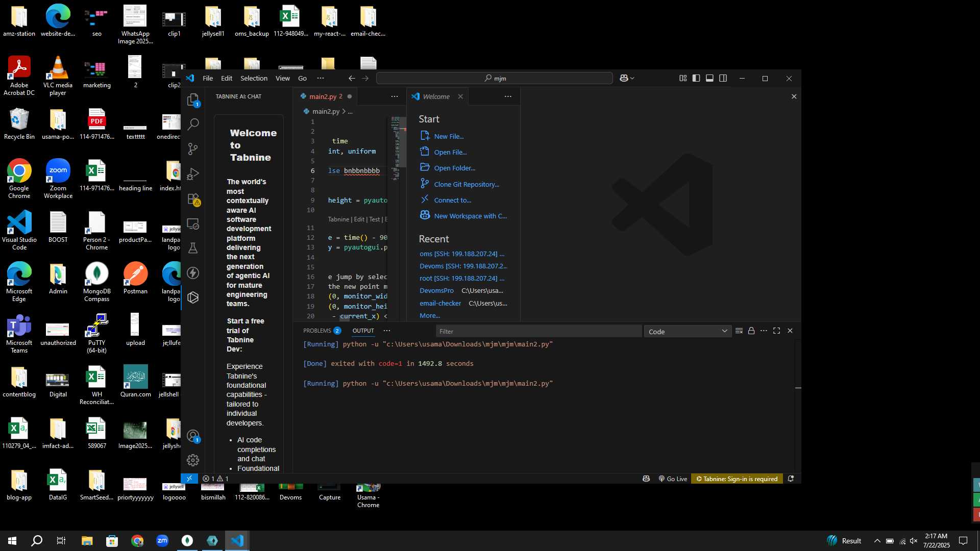Open the Copilot menu in title bar

tap(627, 78)
